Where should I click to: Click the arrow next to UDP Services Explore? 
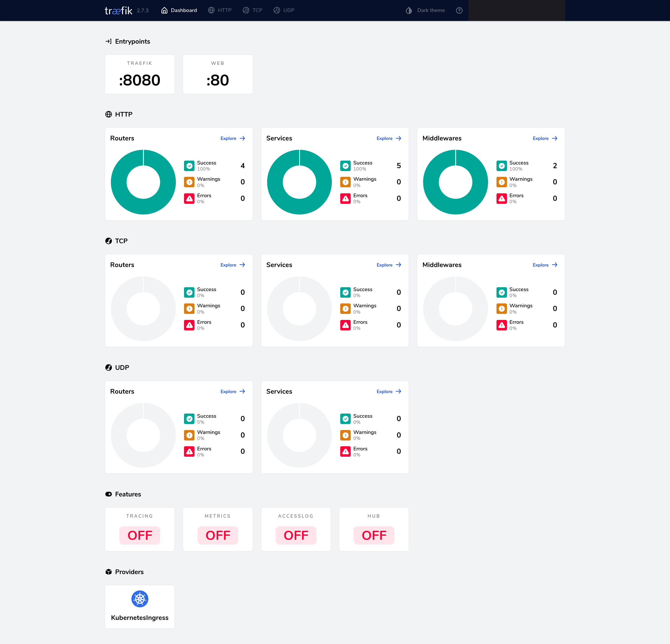pyautogui.click(x=399, y=392)
